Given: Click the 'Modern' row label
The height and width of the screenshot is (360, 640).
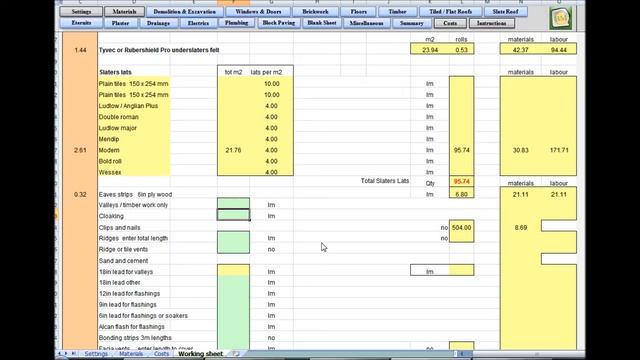Looking at the screenshot, I should pyautogui.click(x=109, y=150).
